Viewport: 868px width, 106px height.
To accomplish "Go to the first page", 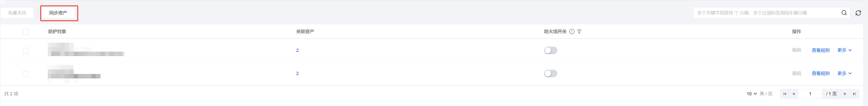I will (x=785, y=94).
